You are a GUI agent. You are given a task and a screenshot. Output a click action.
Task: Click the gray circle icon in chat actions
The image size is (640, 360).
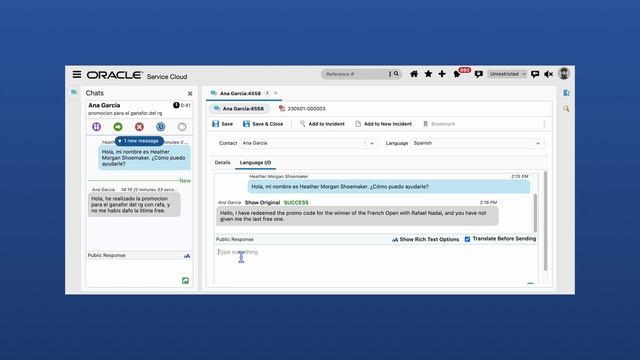(x=182, y=127)
